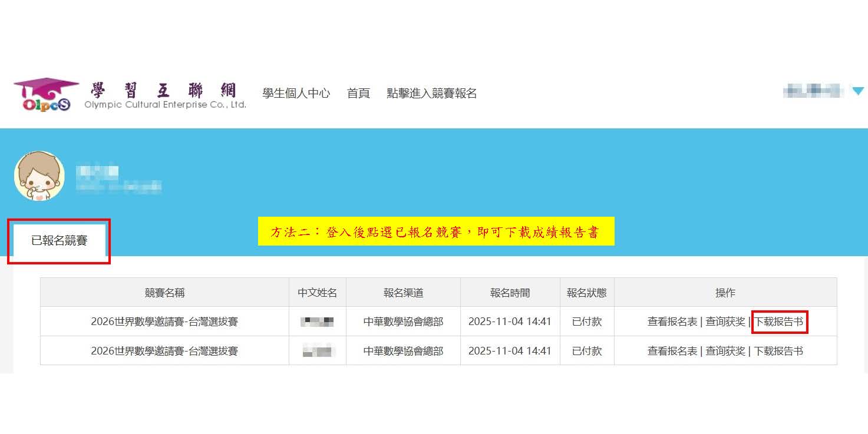Click the 操作 column header

[x=725, y=293]
